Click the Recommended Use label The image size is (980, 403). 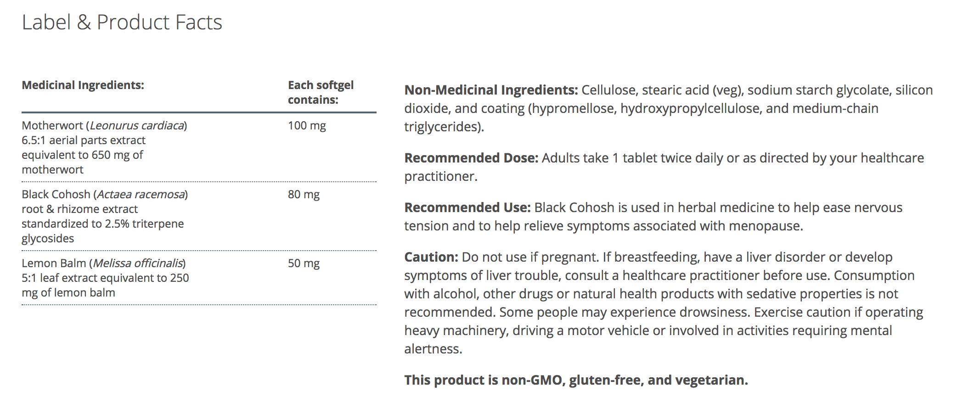coord(467,207)
